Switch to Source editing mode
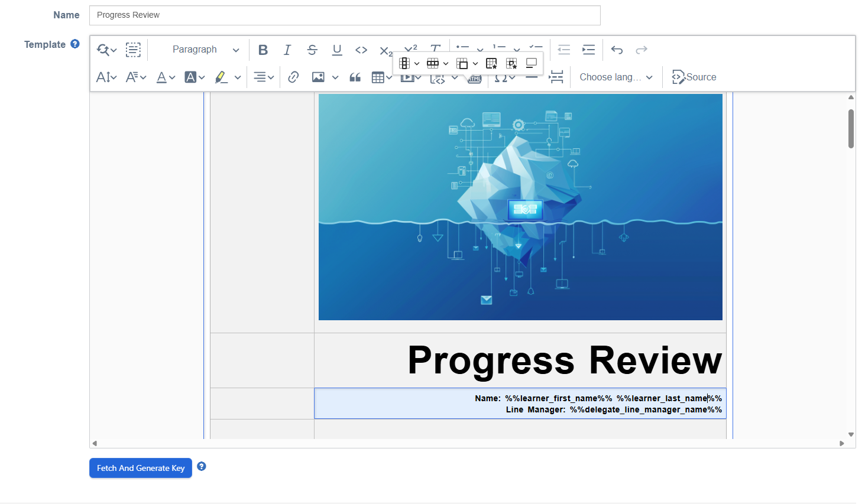 [694, 77]
